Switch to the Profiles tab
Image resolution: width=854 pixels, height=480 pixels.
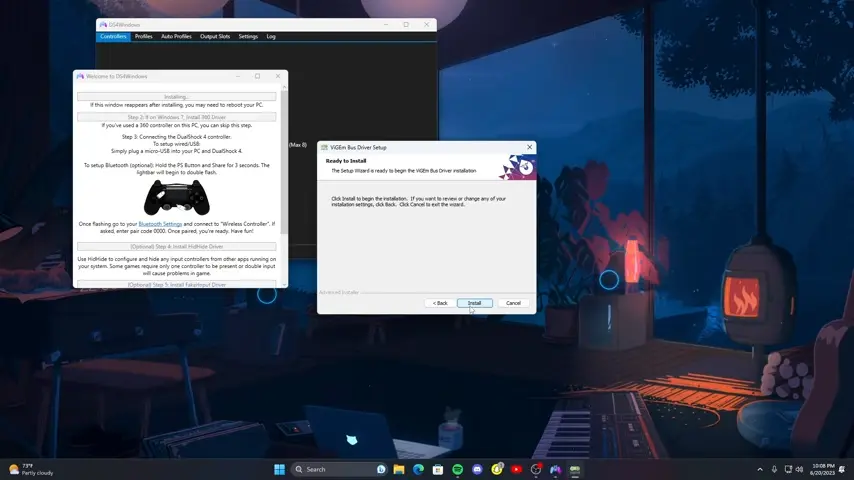(x=144, y=37)
